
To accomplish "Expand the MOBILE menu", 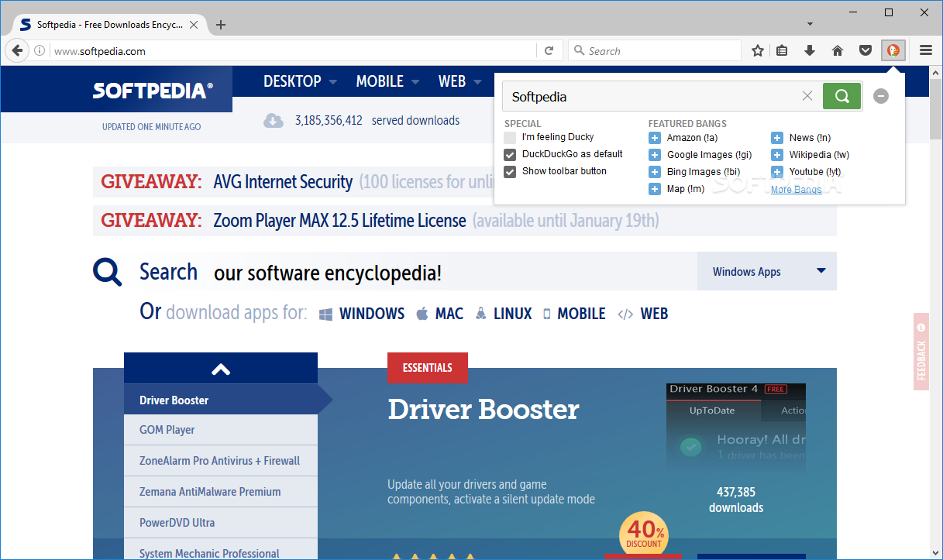I will [x=387, y=81].
